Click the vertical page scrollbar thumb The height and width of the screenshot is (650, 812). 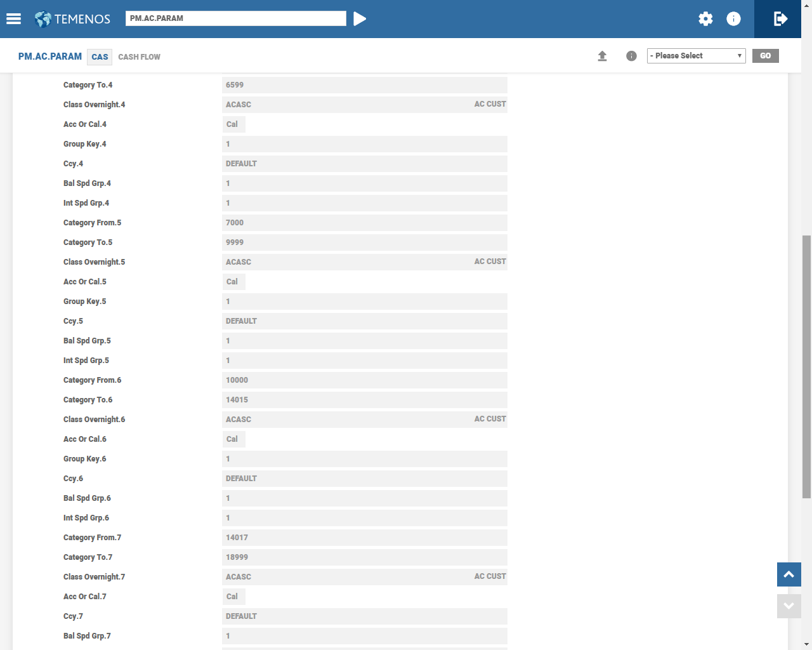806,366
